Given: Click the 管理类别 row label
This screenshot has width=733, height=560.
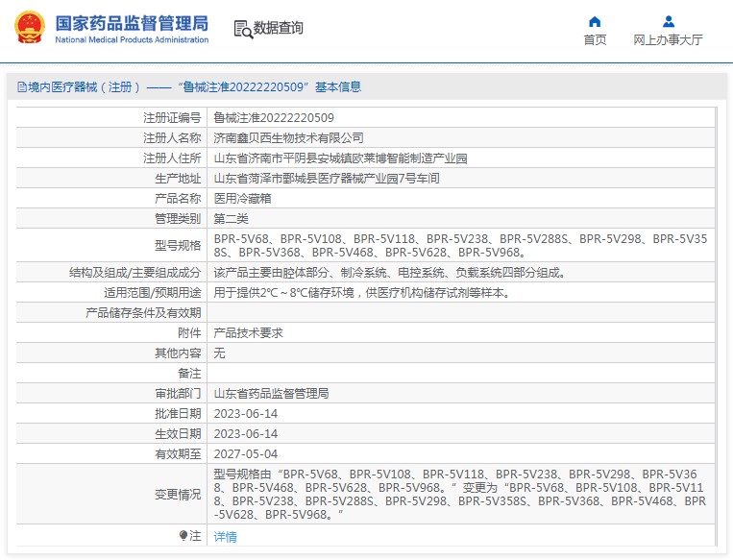Looking at the screenshot, I should point(178,218).
